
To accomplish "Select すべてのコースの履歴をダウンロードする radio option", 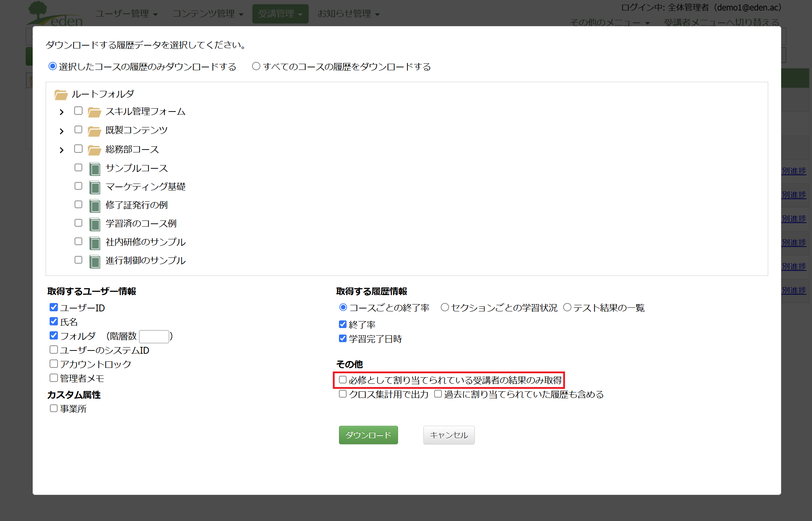I will (256, 66).
